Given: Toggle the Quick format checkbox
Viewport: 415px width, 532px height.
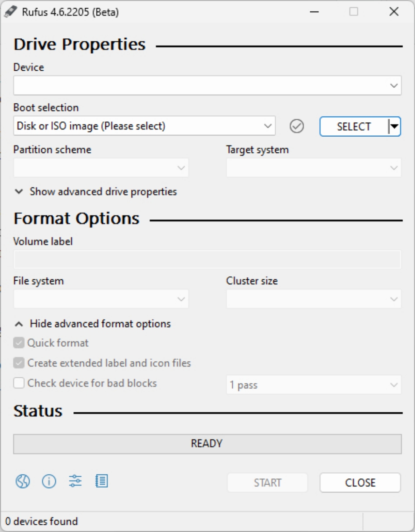Looking at the screenshot, I should tap(19, 343).
